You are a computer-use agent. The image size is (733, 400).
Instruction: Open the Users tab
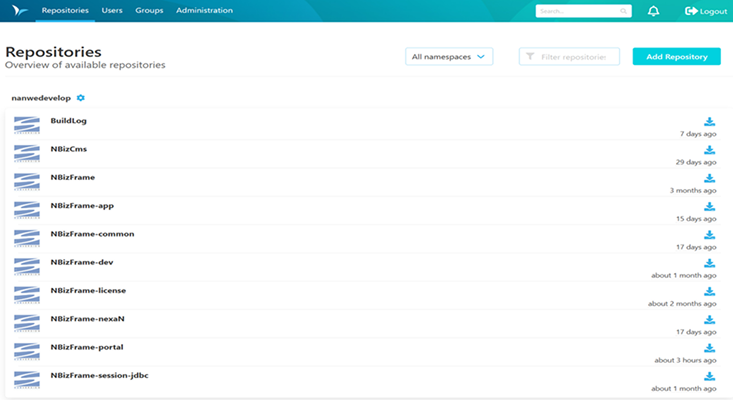tap(112, 10)
